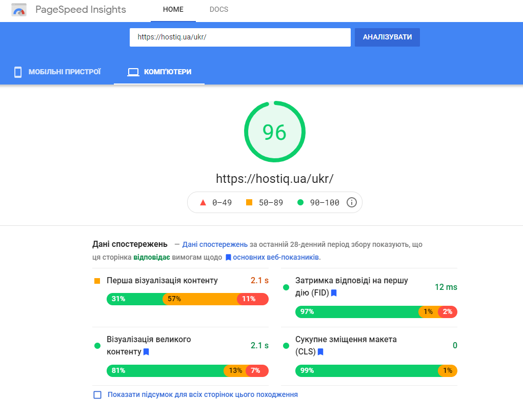Click the info icon beside score legend
Viewport: 523px width, 420px height.
click(352, 202)
